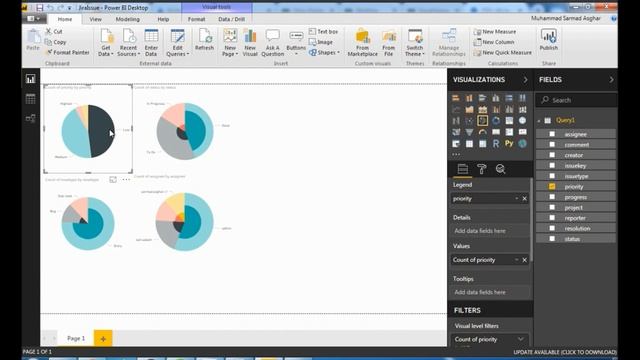
Task: Import custom visual From File
Action: pos(389,42)
